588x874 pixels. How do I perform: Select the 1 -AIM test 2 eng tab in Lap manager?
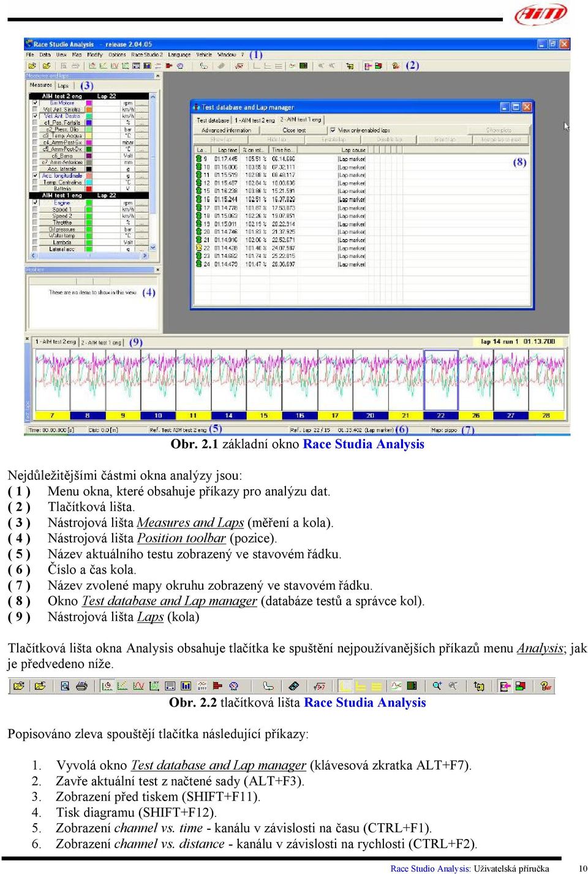click(254, 120)
